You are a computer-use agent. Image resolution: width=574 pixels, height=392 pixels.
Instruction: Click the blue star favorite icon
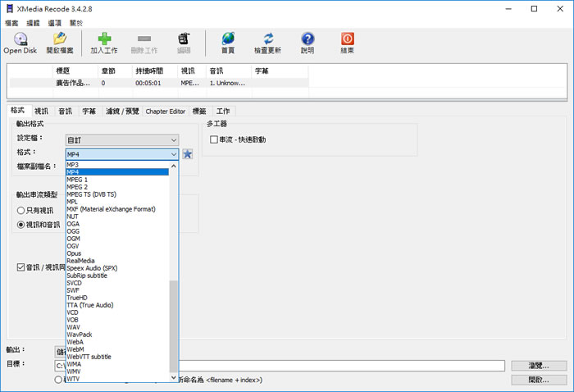pyautogui.click(x=188, y=154)
